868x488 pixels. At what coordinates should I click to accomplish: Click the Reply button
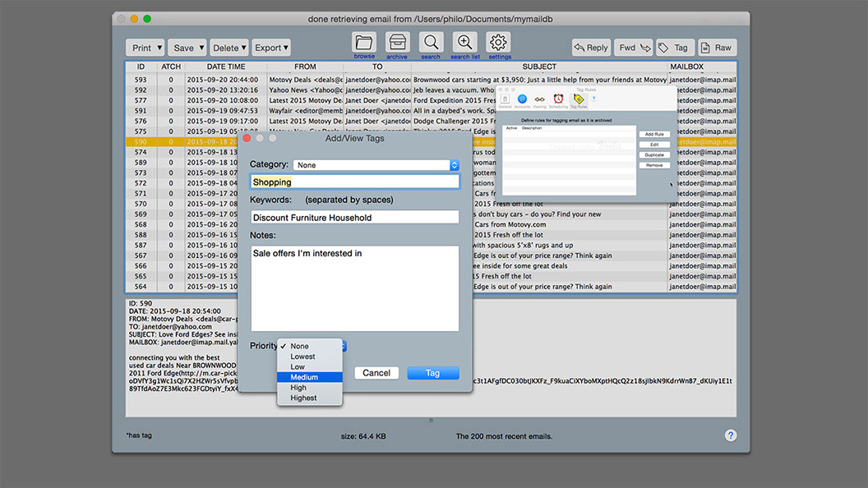tap(591, 48)
